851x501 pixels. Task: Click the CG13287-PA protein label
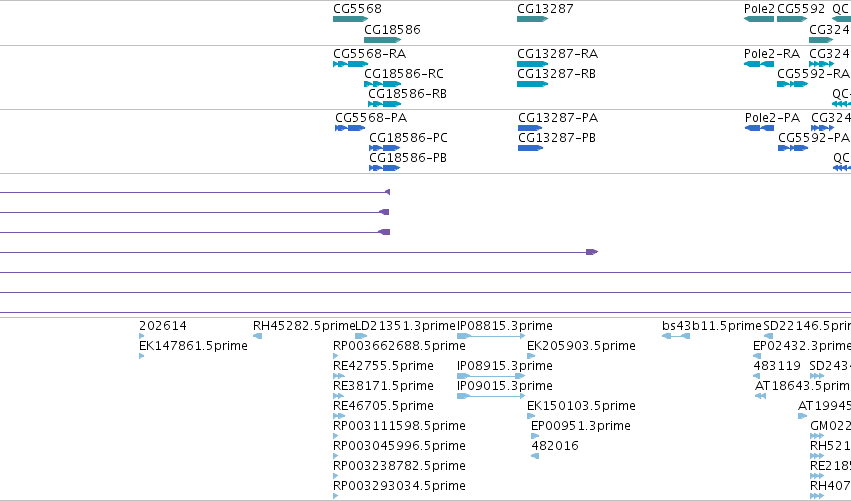tap(558, 118)
